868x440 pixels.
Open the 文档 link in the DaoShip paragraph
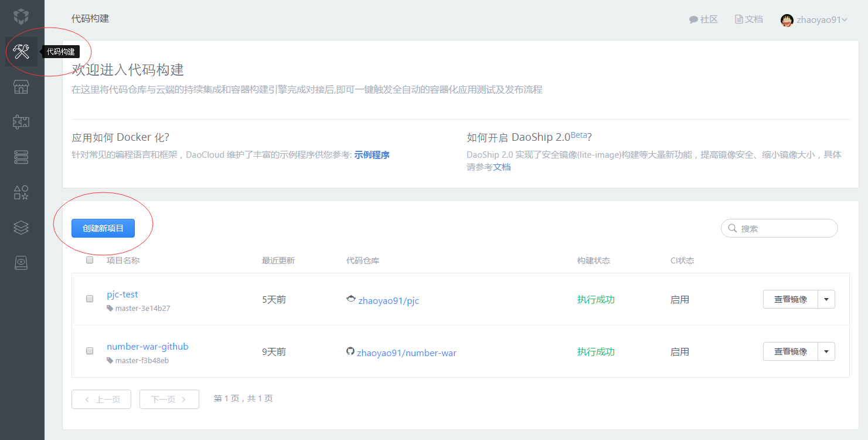pos(502,167)
